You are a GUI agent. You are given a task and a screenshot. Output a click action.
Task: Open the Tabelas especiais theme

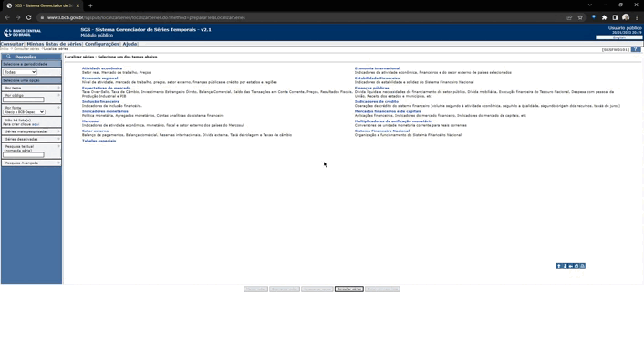[99, 141]
